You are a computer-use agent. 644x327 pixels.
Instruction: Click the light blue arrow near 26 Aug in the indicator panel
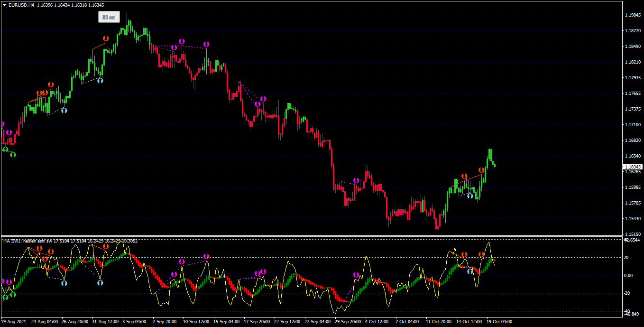[64, 283]
